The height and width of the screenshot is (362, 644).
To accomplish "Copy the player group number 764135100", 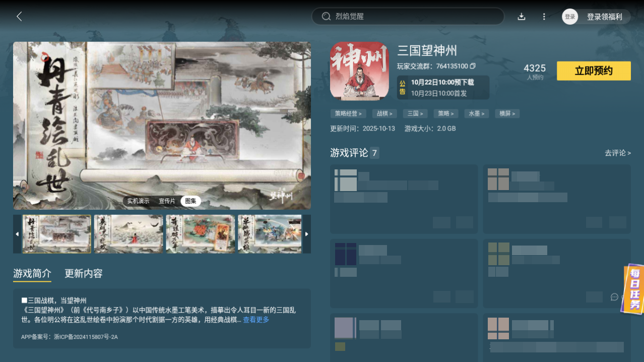I will coord(472,66).
